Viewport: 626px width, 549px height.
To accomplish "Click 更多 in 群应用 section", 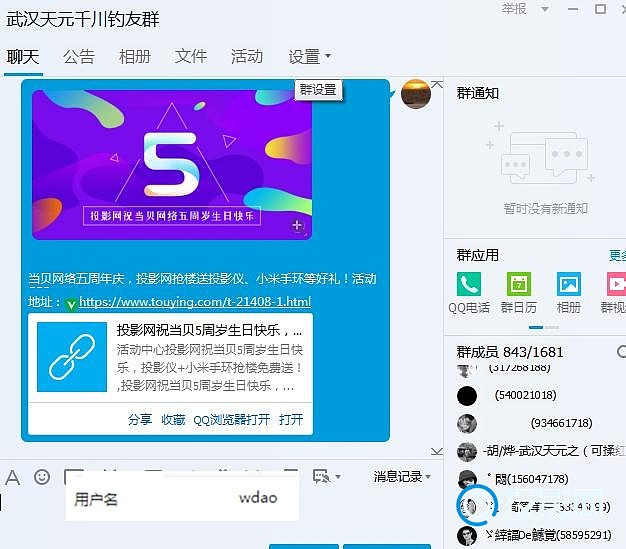I will (617, 256).
